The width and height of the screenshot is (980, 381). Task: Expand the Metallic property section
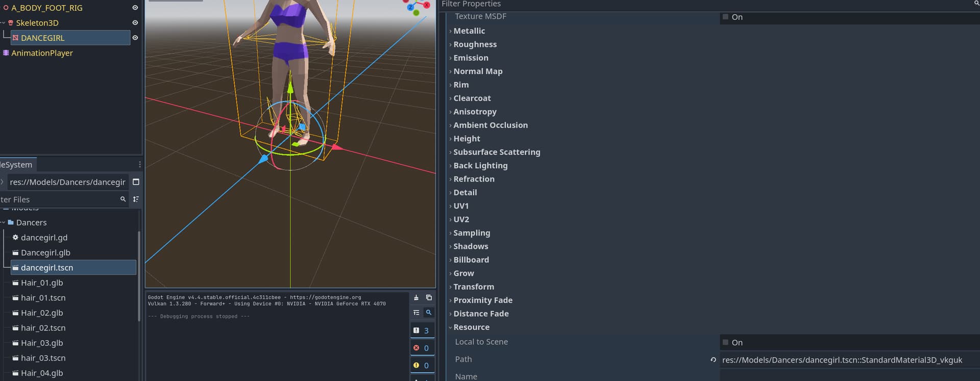pos(469,31)
